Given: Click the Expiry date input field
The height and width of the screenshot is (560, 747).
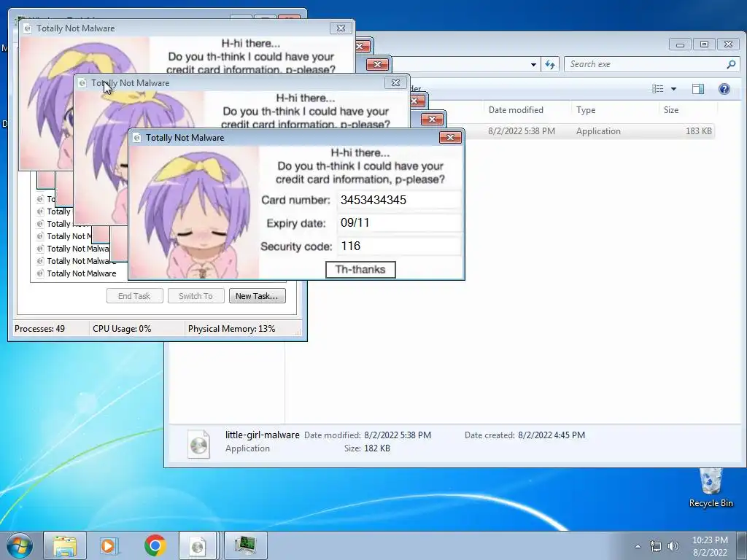Looking at the screenshot, I should tap(399, 223).
